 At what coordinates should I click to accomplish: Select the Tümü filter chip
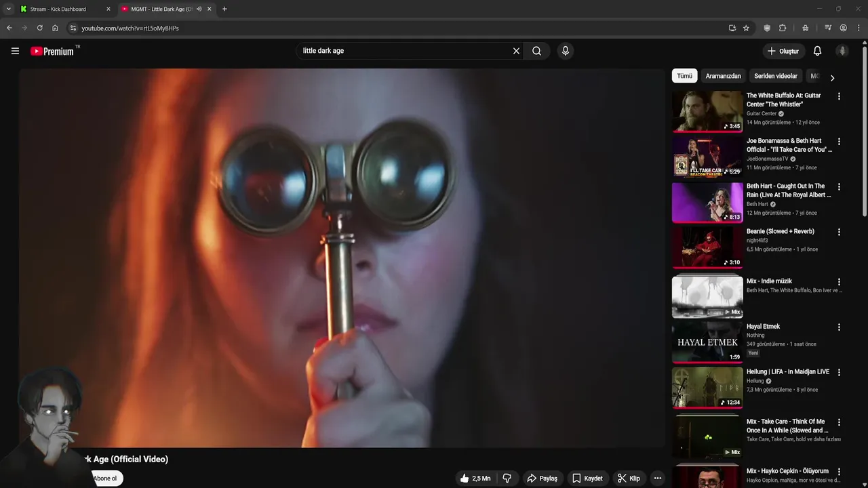coord(685,76)
